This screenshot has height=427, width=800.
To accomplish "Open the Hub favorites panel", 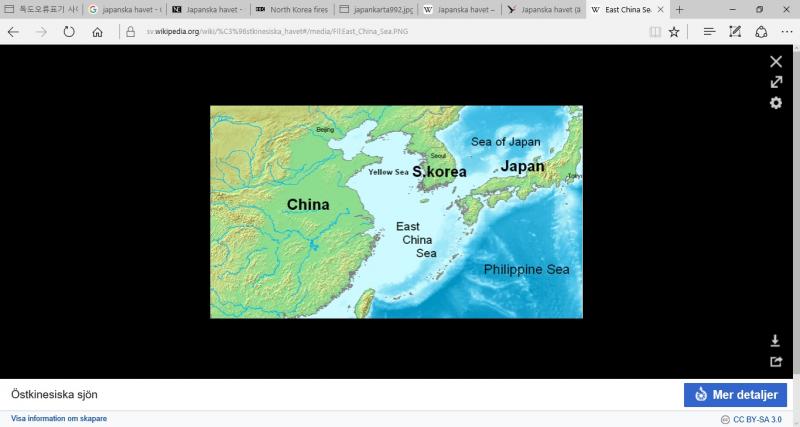I will tap(709, 32).
